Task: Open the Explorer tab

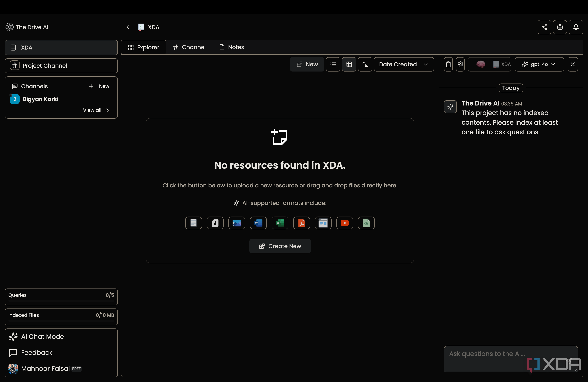Action: (144, 47)
